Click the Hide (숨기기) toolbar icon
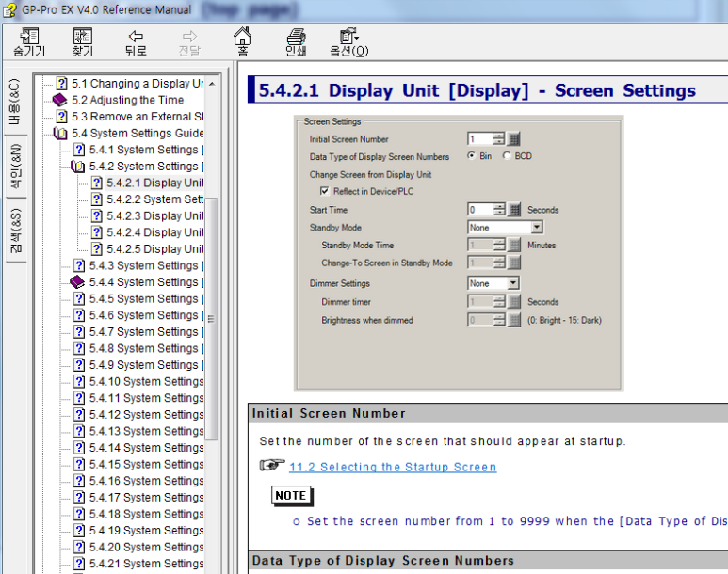 pyautogui.click(x=29, y=36)
